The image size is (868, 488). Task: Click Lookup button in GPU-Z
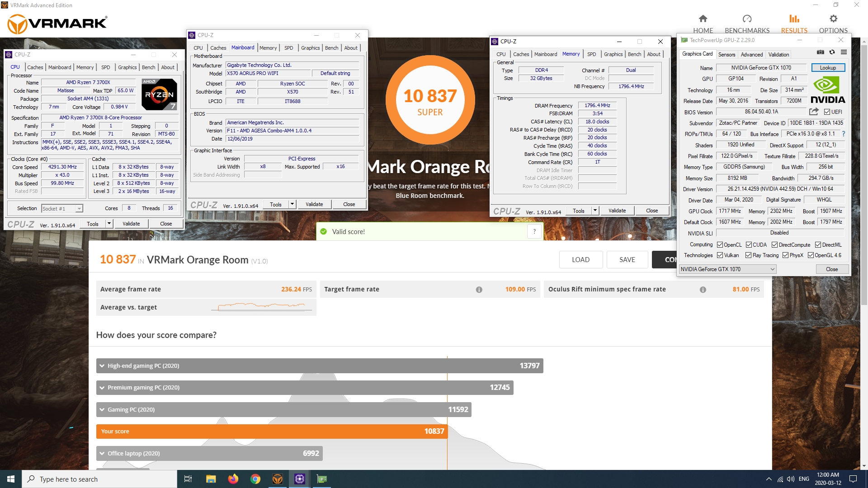828,68
